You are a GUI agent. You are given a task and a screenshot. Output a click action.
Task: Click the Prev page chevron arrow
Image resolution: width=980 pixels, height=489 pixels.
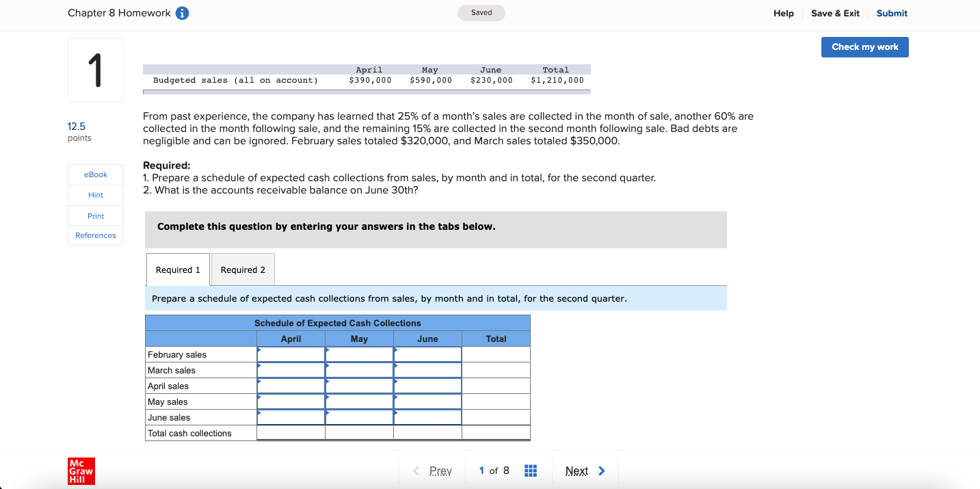(416, 471)
